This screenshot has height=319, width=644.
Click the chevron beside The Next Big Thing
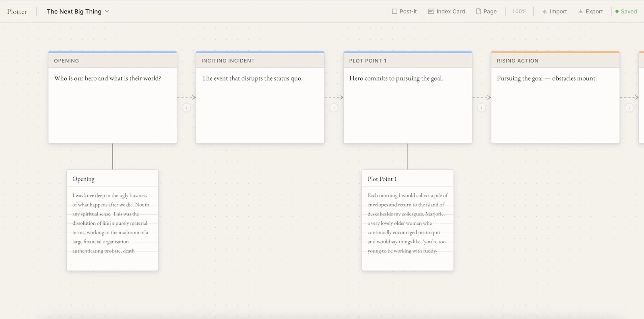click(107, 11)
